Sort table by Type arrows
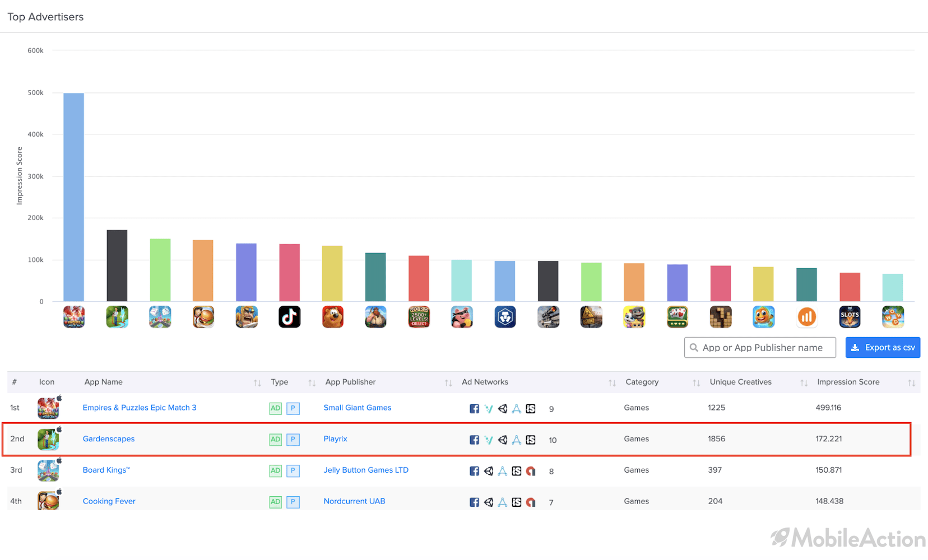 [312, 383]
